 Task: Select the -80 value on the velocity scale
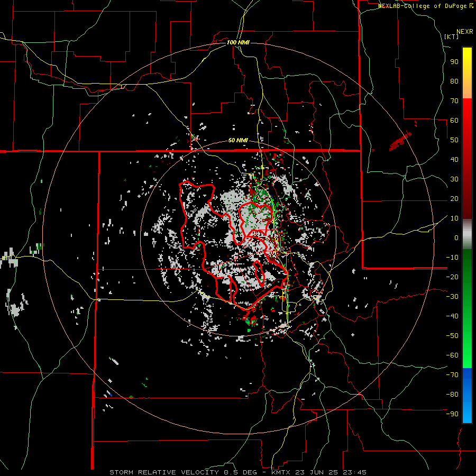point(452,395)
